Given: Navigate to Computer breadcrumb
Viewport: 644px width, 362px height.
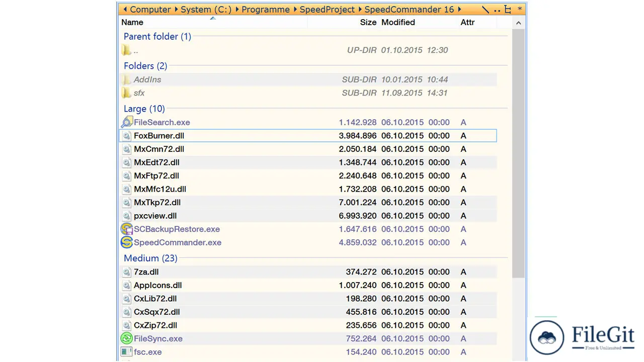Looking at the screenshot, I should pyautogui.click(x=150, y=10).
